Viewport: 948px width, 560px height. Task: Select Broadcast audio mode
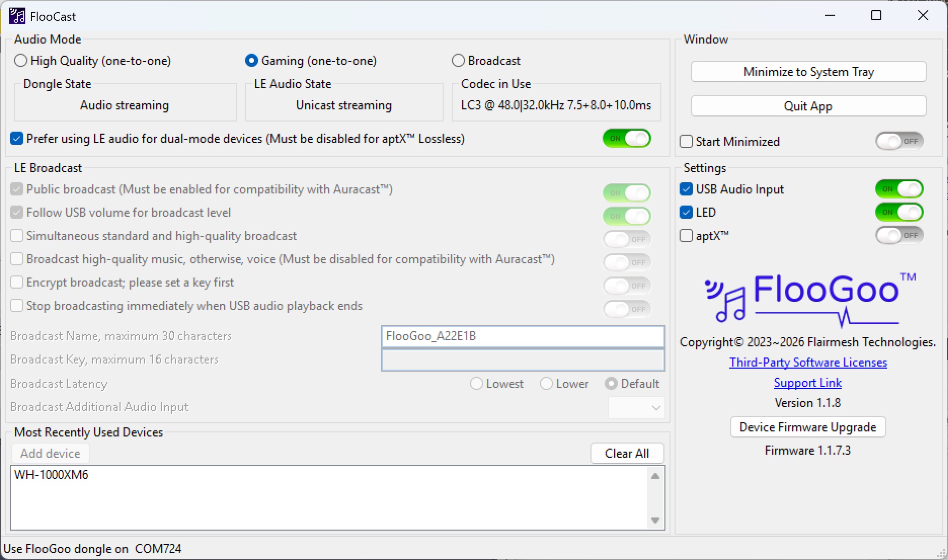point(486,61)
